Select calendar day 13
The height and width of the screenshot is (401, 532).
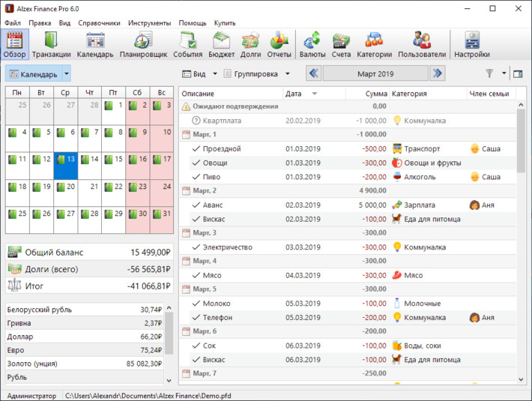pos(66,166)
